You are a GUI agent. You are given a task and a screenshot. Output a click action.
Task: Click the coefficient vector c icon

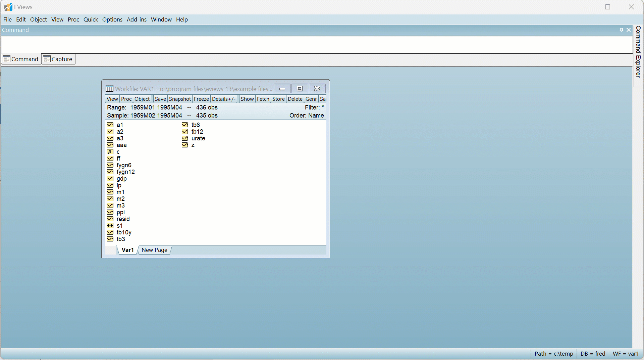tap(110, 152)
